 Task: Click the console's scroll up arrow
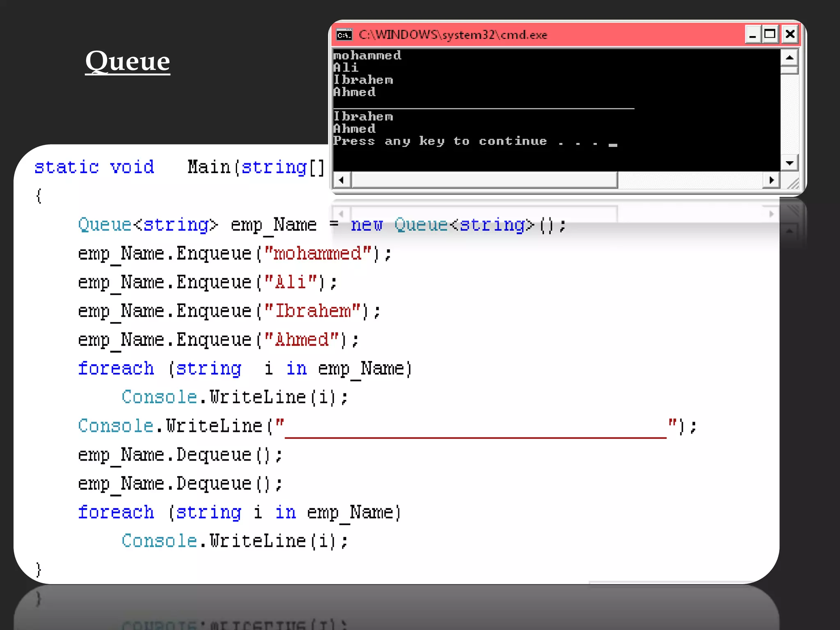click(789, 57)
